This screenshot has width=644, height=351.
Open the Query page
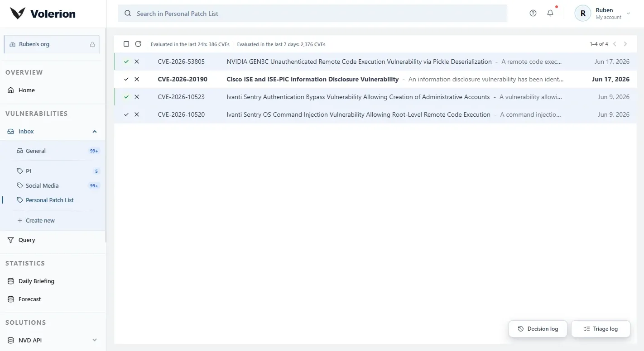[53, 240]
